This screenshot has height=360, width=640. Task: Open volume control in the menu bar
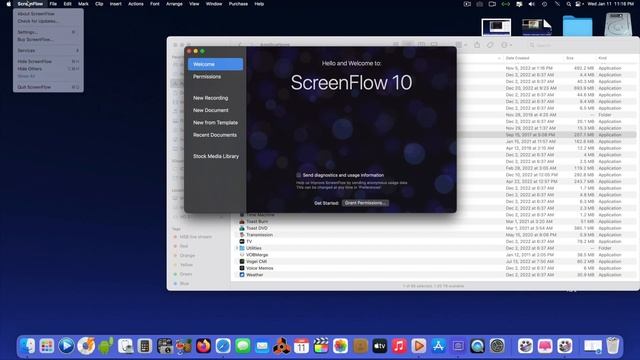(531, 4)
